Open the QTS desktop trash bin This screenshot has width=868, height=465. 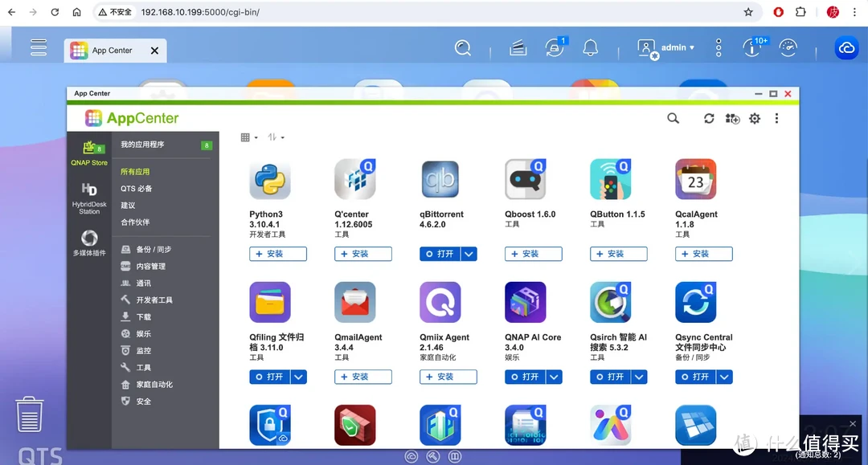click(30, 414)
